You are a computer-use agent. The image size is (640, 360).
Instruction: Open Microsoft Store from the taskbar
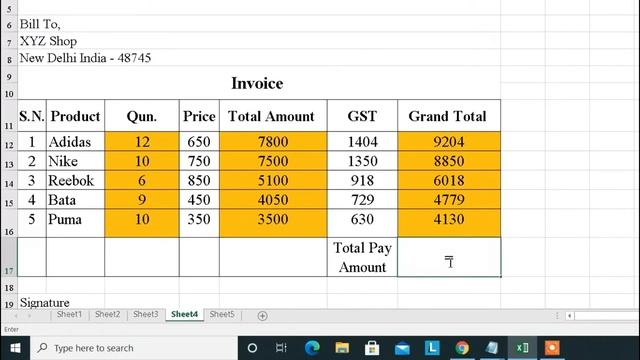372,348
